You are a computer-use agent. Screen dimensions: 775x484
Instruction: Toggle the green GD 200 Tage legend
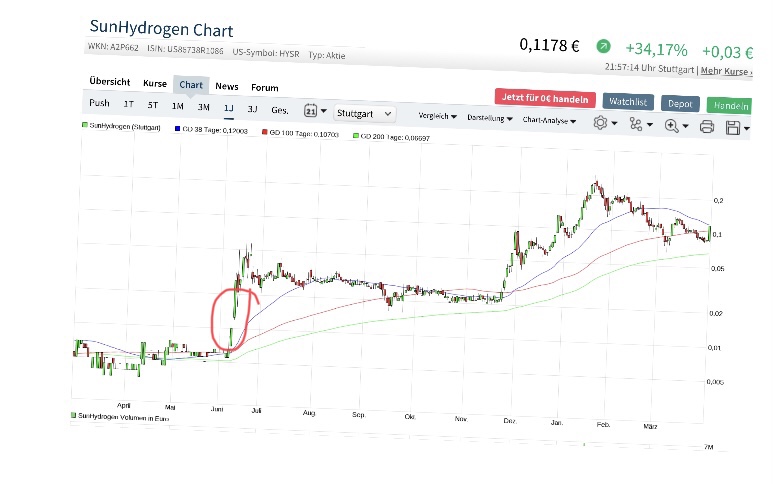pos(391,137)
